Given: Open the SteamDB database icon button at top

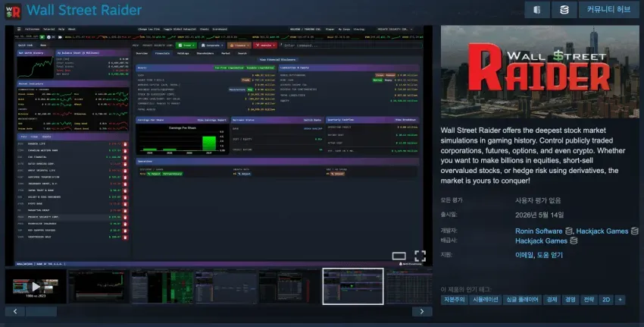Looking at the screenshot, I should click(564, 10).
